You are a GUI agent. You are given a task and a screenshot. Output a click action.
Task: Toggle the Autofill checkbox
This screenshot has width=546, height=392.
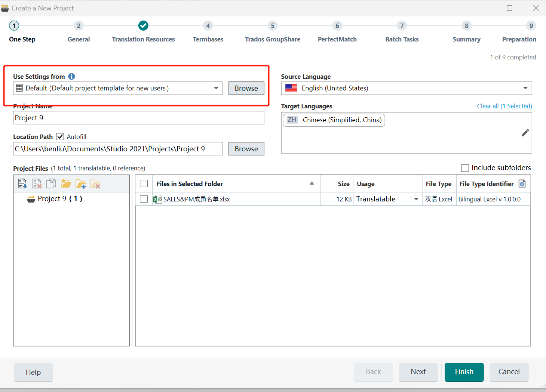(x=60, y=137)
